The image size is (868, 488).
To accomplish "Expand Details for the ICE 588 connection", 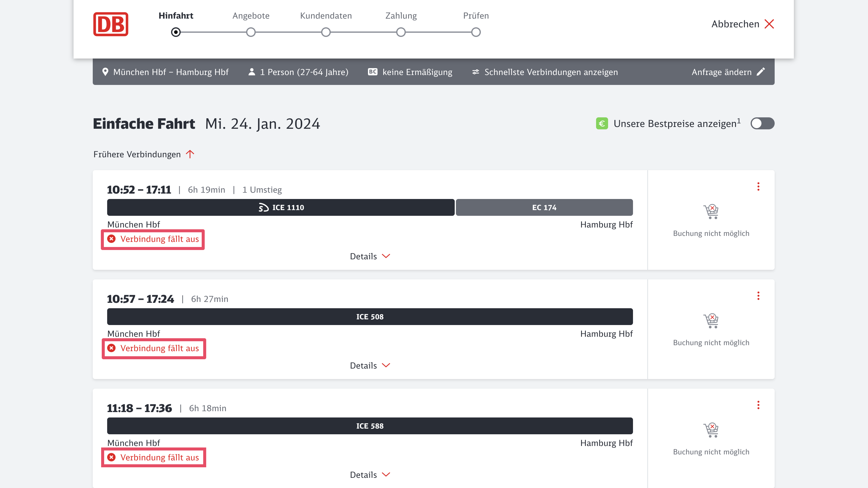I will coord(370,475).
